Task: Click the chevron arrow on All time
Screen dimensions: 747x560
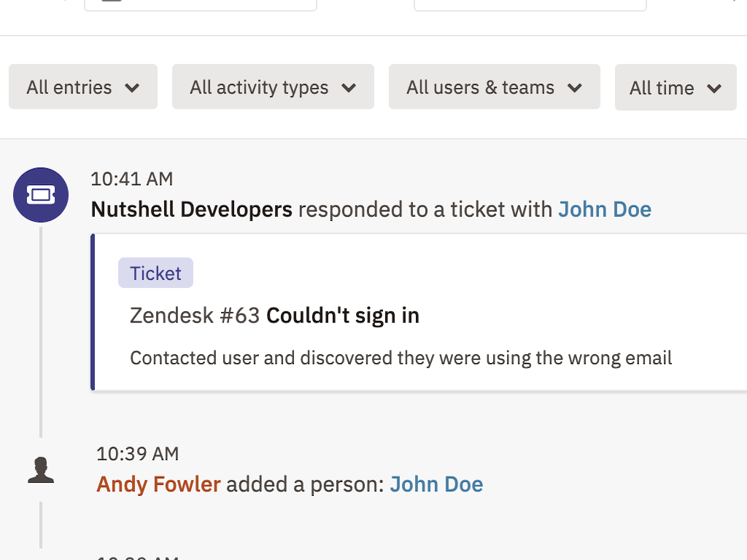Action: [714, 89]
